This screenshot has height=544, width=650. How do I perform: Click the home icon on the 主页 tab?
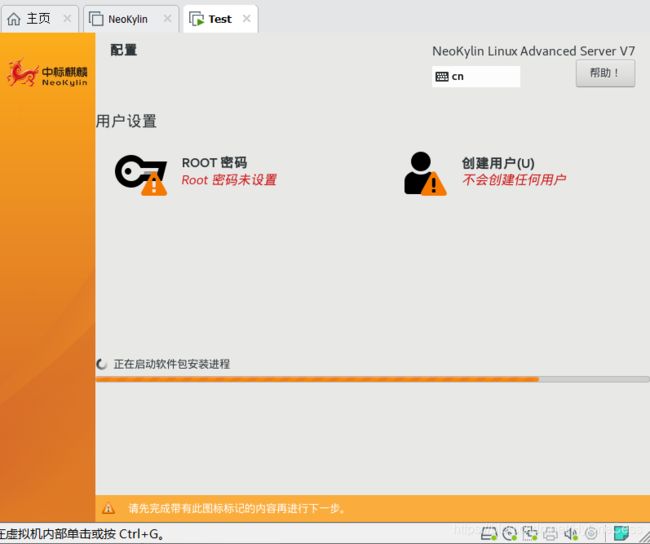14,19
